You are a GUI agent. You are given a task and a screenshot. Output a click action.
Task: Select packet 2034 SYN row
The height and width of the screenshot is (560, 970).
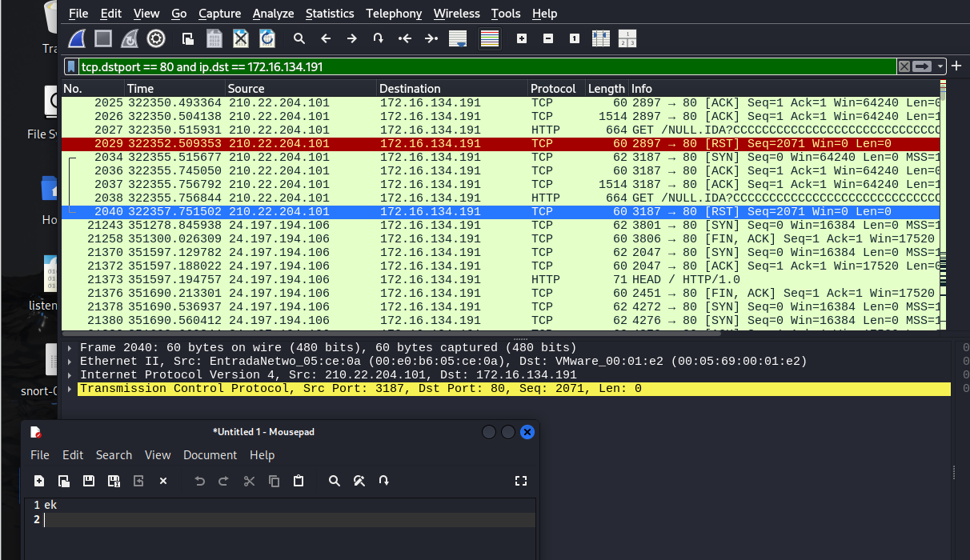point(500,158)
